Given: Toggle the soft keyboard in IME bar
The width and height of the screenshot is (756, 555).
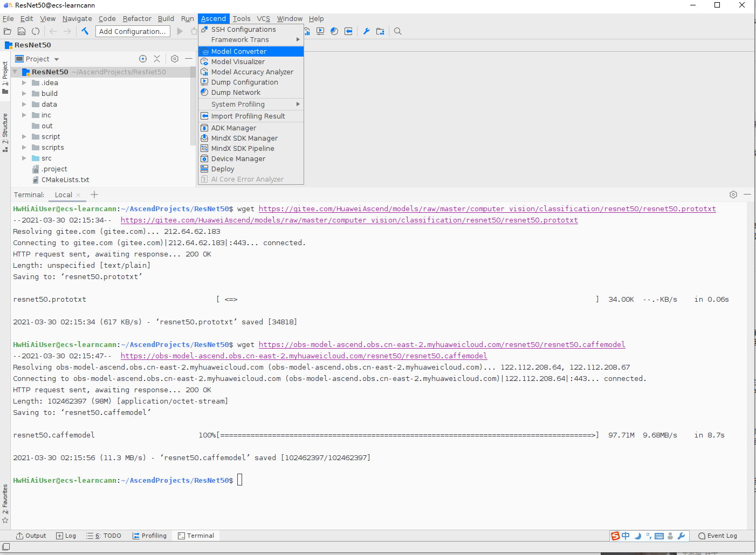Looking at the screenshot, I should (659, 536).
